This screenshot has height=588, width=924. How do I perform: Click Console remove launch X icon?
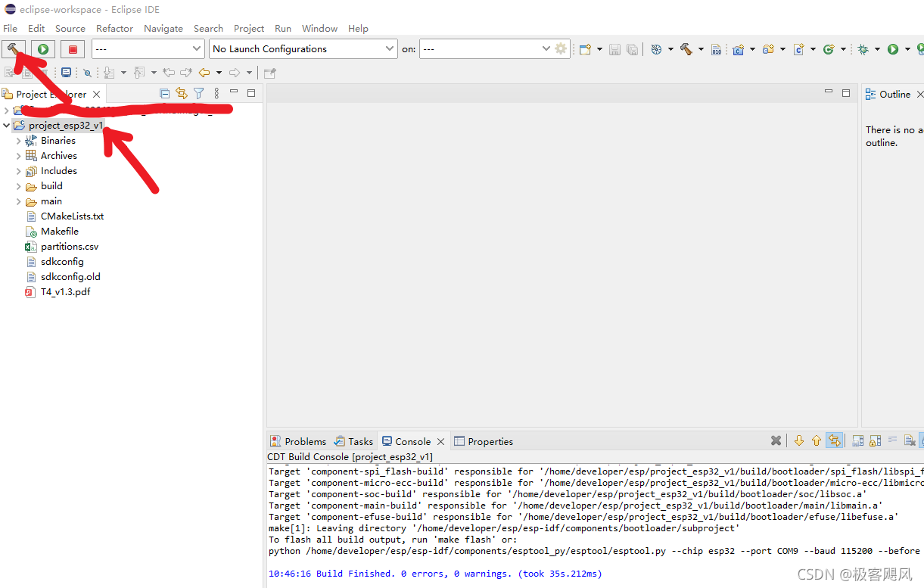click(776, 440)
